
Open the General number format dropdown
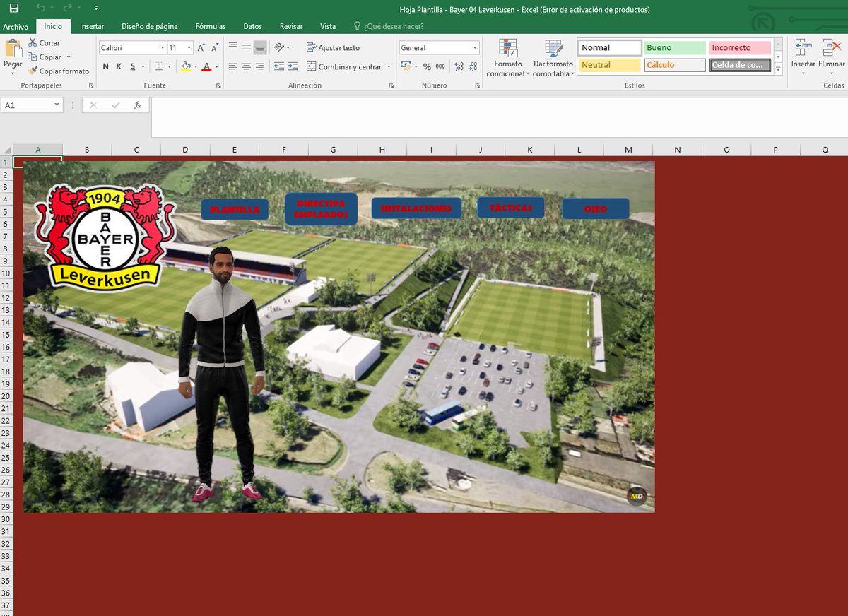point(475,48)
